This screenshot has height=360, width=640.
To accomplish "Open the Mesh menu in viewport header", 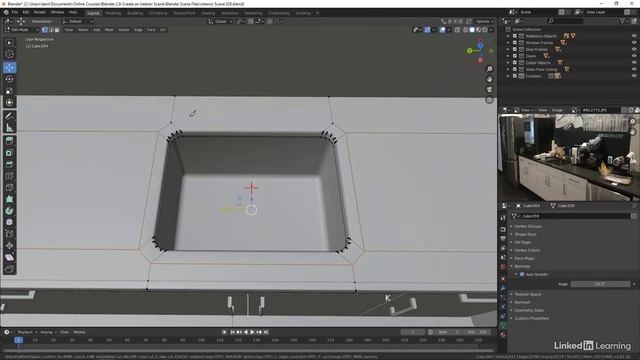I will [x=109, y=30].
